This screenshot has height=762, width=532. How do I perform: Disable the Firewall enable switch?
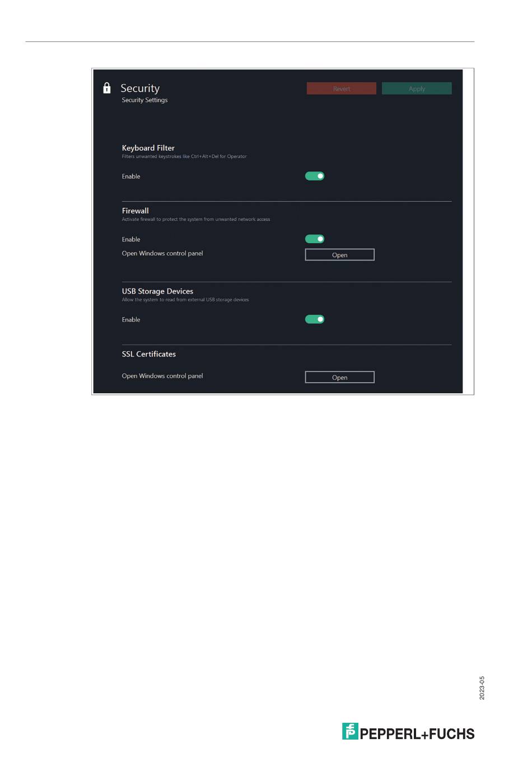(x=315, y=239)
